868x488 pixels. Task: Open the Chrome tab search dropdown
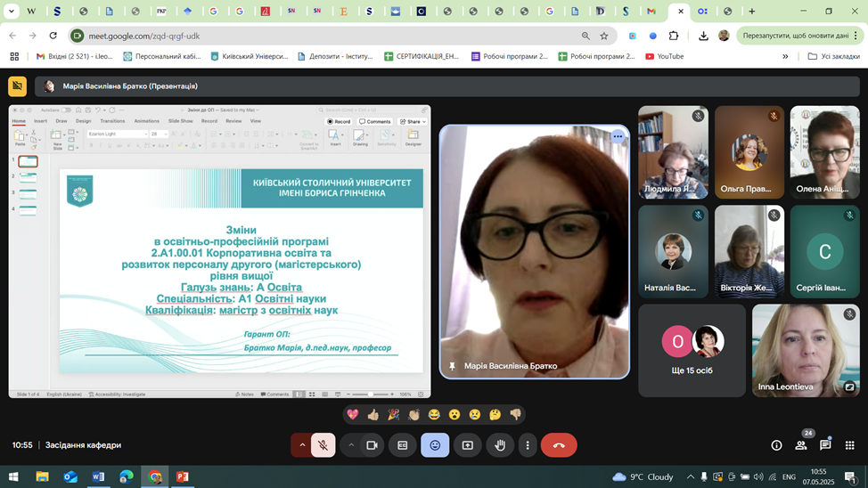12,12
